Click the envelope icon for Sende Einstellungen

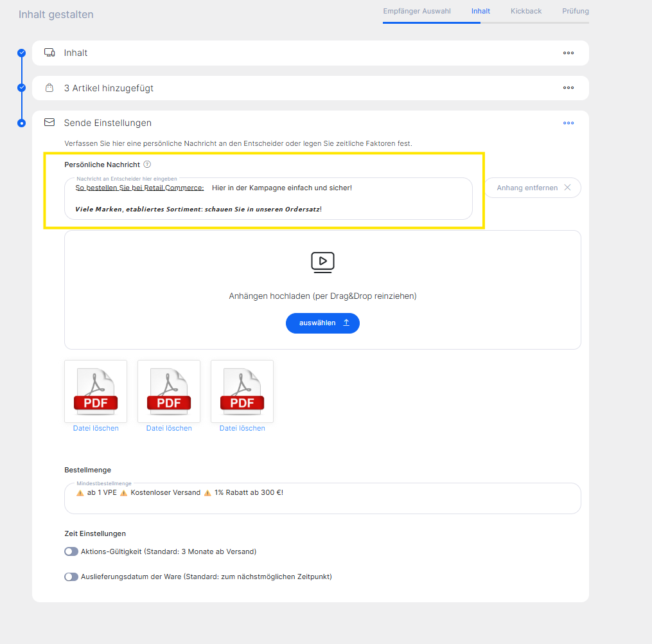(x=49, y=122)
